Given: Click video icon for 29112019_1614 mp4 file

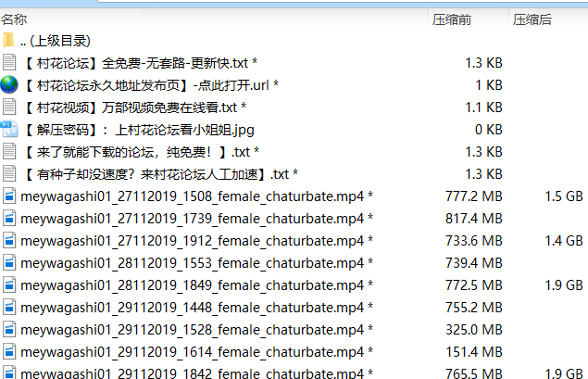Looking at the screenshot, I should (x=9, y=351).
